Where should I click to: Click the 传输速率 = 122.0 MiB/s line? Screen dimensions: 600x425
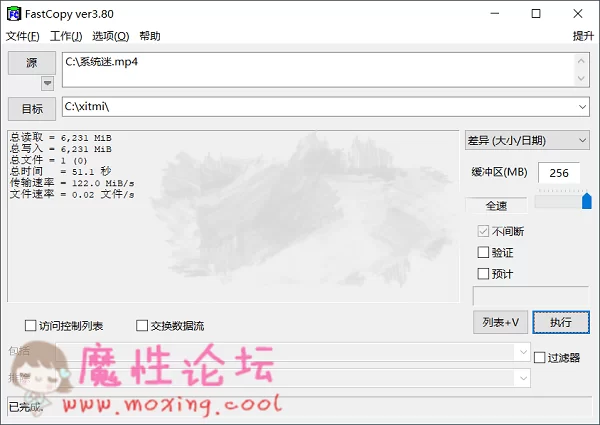(x=72, y=183)
